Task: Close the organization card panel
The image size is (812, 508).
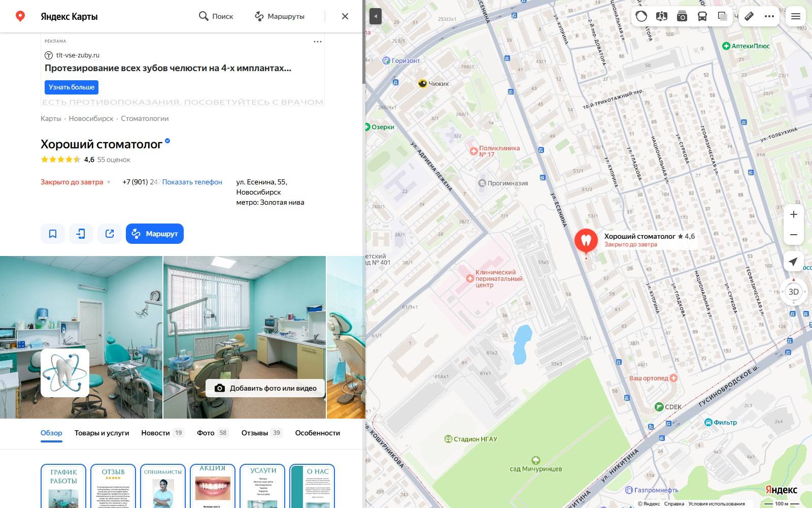Action: pos(345,16)
